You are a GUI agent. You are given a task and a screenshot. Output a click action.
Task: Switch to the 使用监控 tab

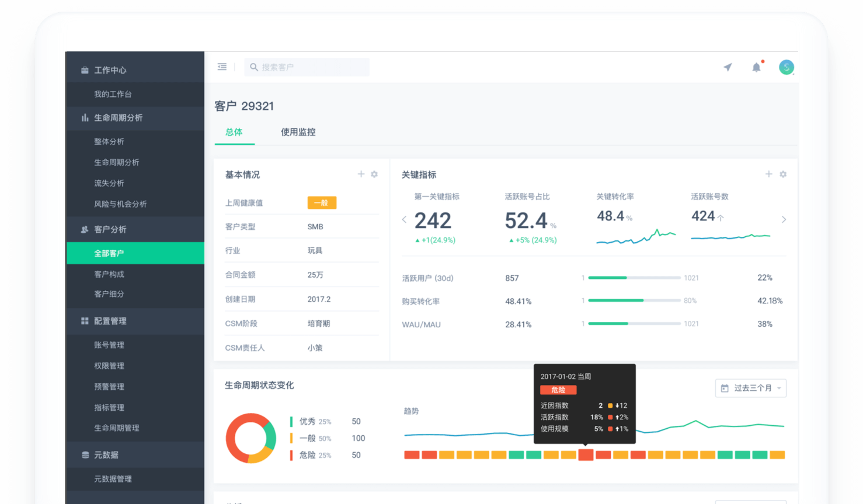click(x=298, y=132)
